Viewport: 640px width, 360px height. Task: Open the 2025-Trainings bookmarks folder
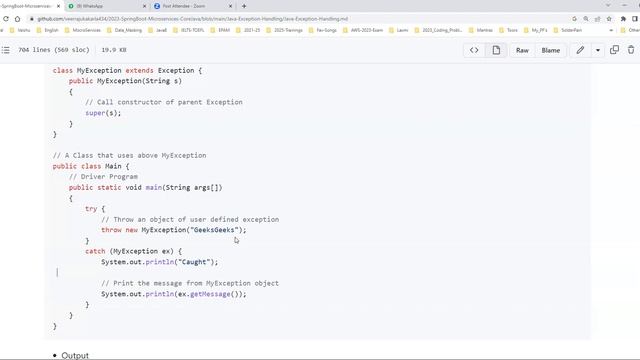[x=284, y=30]
